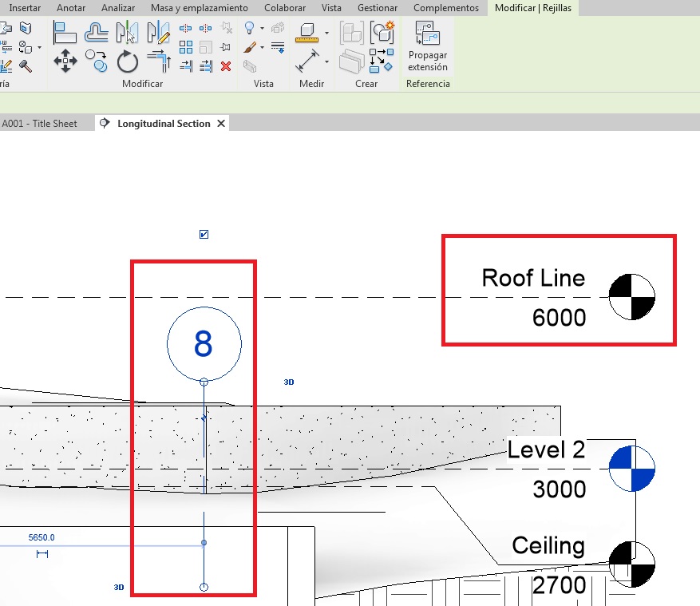
Task: Select the grid bubble numbered 8
Action: click(204, 343)
